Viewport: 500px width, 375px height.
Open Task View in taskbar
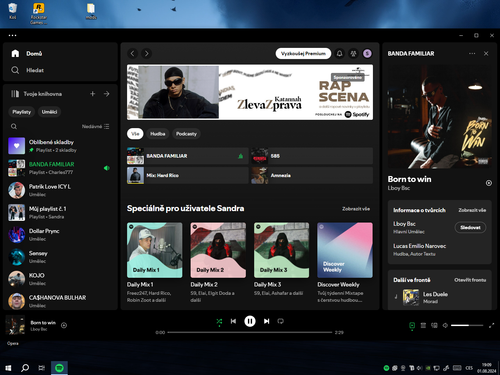coord(42,368)
